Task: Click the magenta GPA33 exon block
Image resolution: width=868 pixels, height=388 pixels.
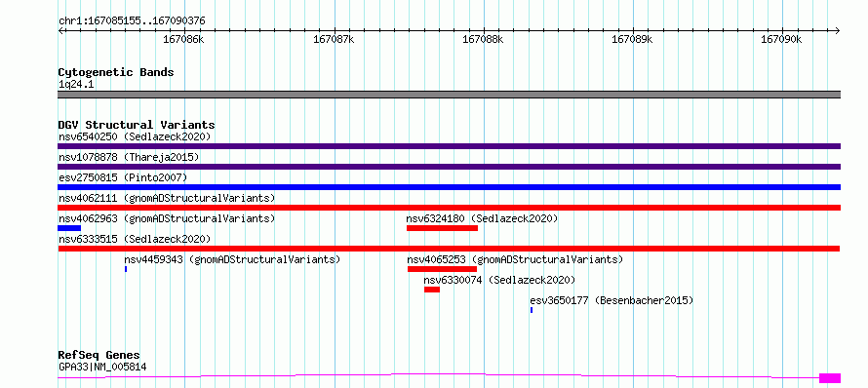Action: click(x=830, y=378)
